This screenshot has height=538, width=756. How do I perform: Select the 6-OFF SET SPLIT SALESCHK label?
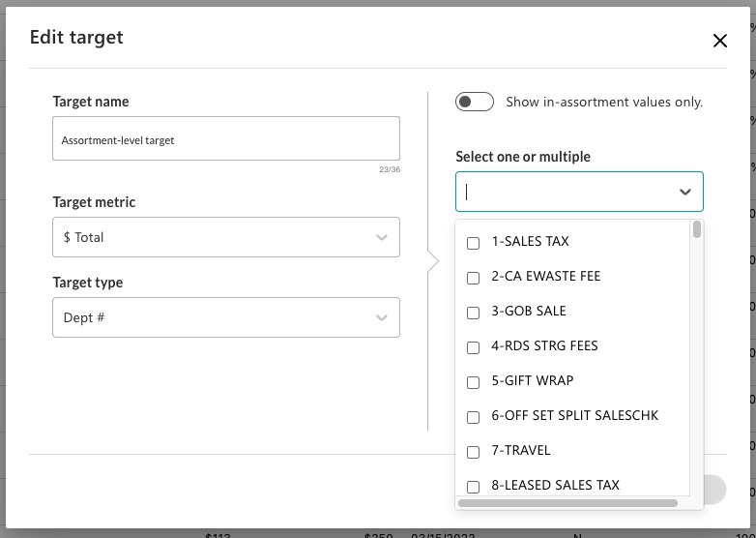tap(574, 415)
